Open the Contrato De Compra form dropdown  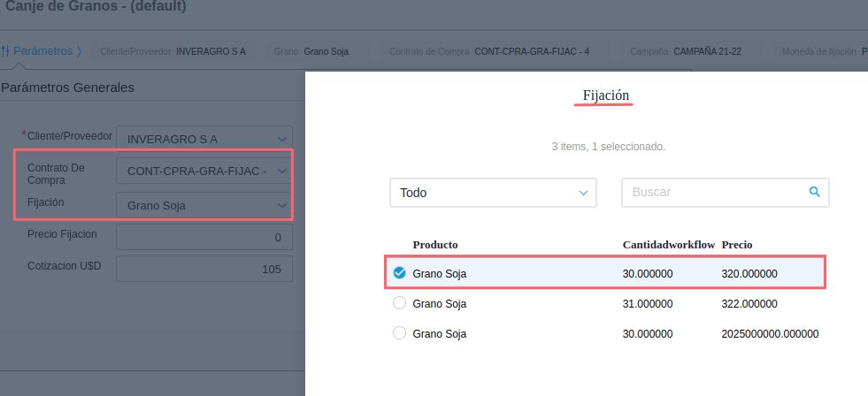pyautogui.click(x=281, y=171)
